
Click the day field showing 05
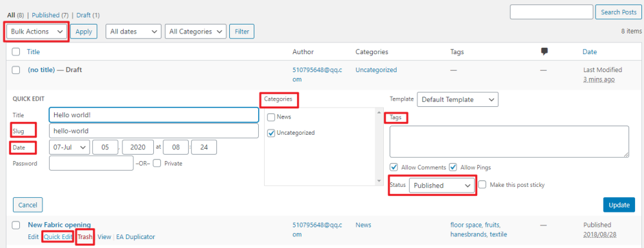[x=105, y=148]
